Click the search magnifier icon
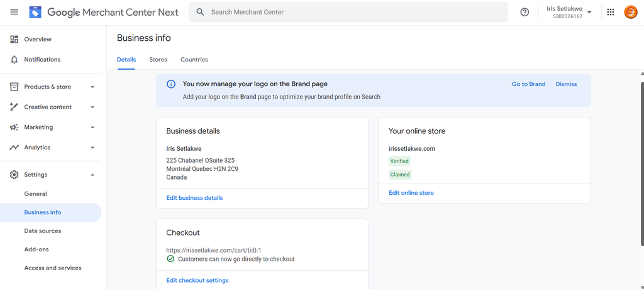The height and width of the screenshot is (289, 644). (x=200, y=13)
